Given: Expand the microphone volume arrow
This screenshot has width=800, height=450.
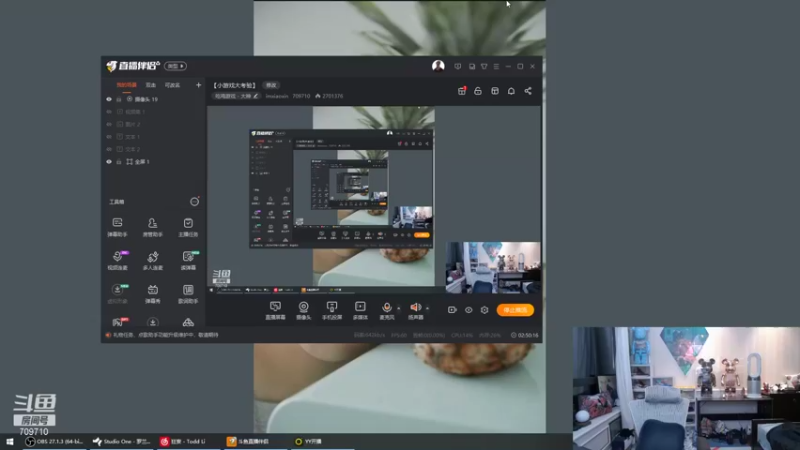Looking at the screenshot, I should point(399,308).
